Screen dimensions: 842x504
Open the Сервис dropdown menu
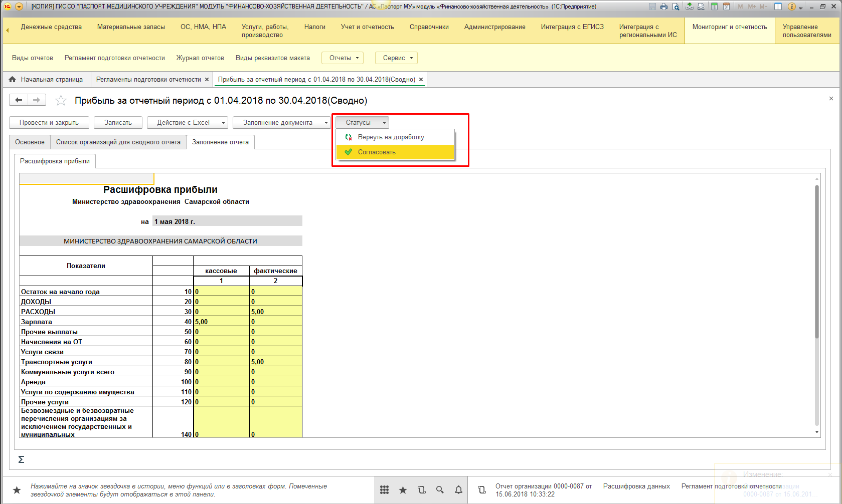click(397, 58)
